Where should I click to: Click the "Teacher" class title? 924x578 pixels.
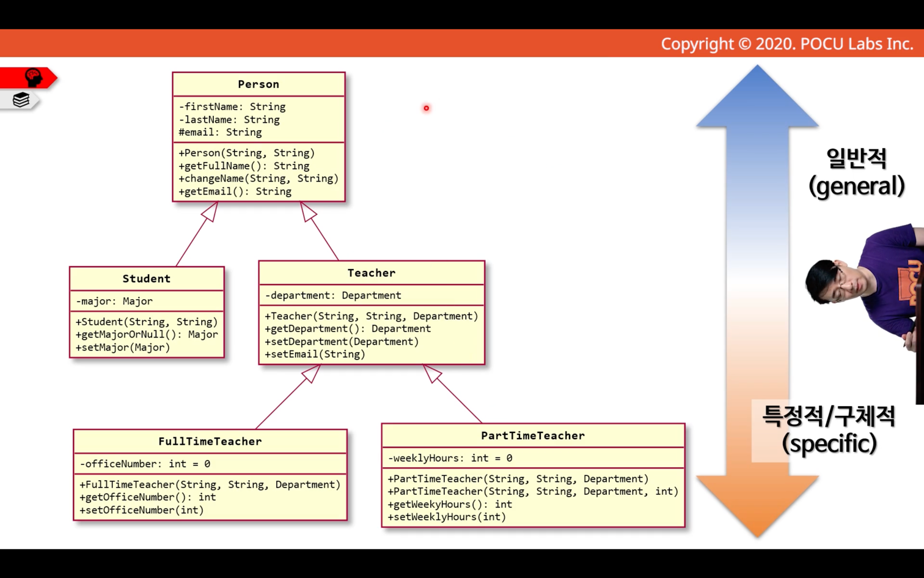pos(372,273)
